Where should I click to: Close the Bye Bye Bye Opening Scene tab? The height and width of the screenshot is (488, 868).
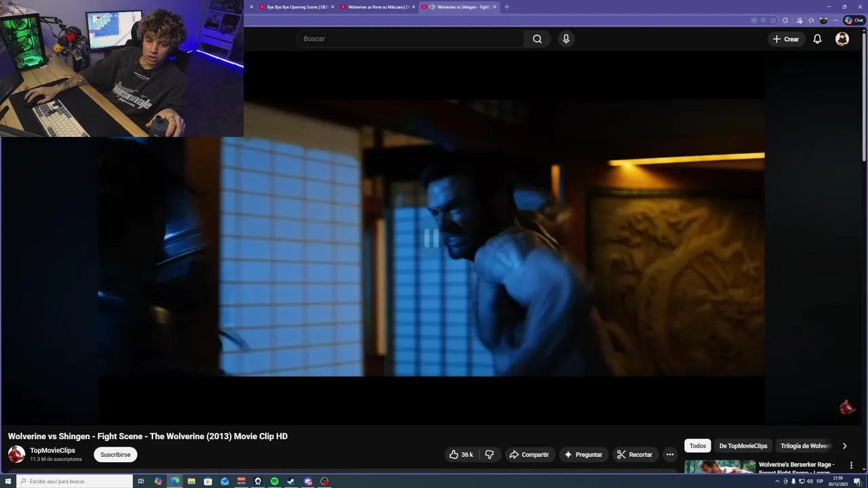tap(332, 7)
